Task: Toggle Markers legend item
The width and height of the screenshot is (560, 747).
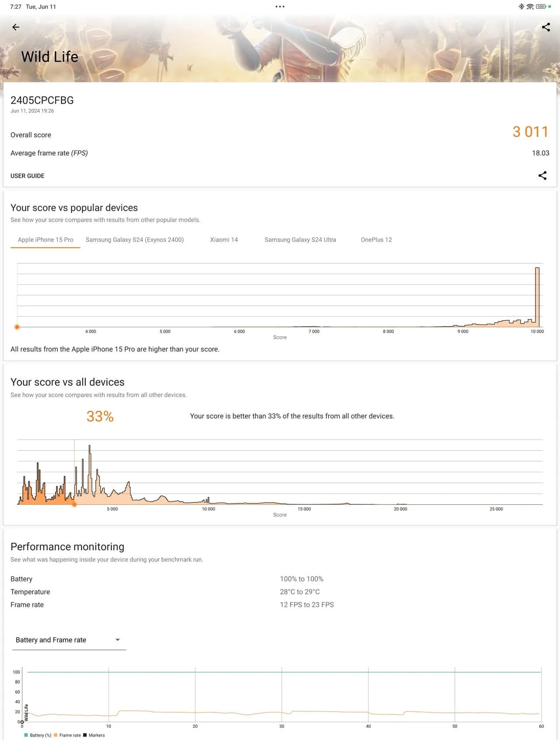Action: (x=94, y=735)
